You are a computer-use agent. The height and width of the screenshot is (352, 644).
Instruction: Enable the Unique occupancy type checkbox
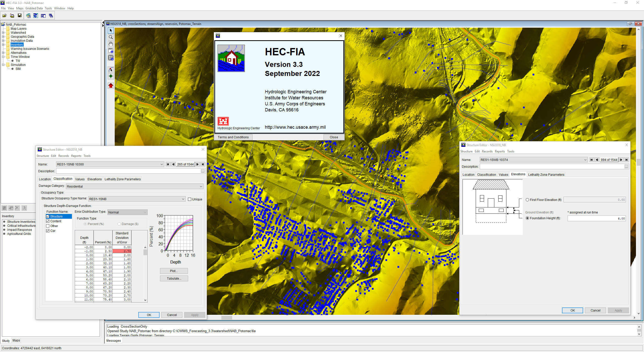(190, 199)
